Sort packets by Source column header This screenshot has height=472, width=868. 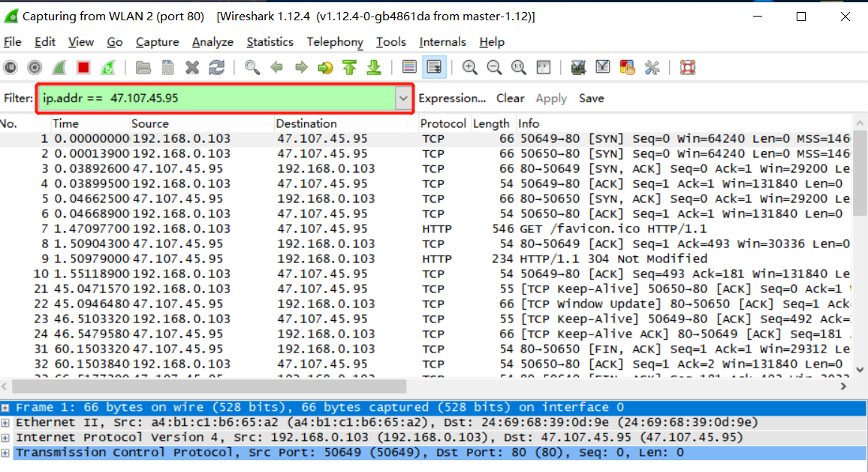point(201,123)
